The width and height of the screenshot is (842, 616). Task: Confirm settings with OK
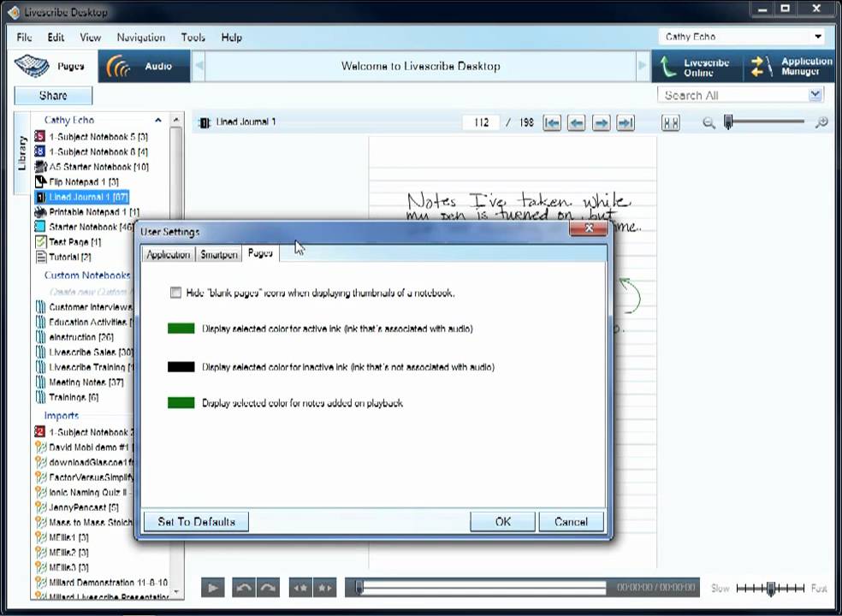[502, 522]
